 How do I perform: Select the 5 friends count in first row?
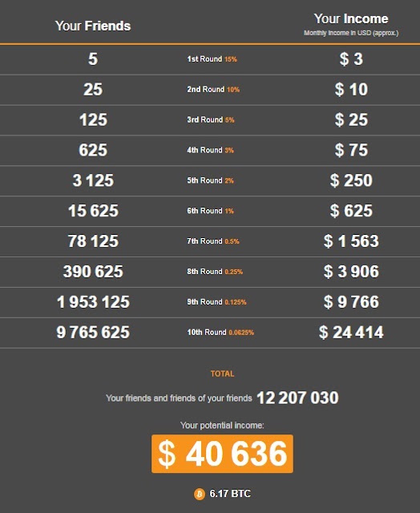(93, 59)
